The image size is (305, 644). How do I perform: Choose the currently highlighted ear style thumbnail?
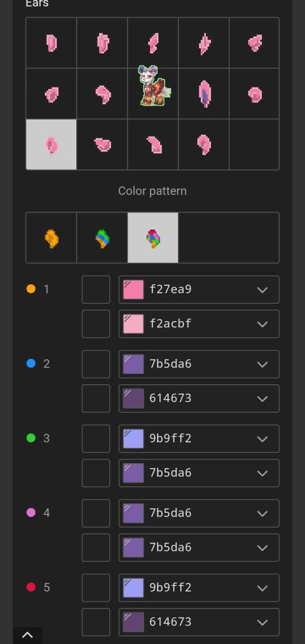[51, 145]
